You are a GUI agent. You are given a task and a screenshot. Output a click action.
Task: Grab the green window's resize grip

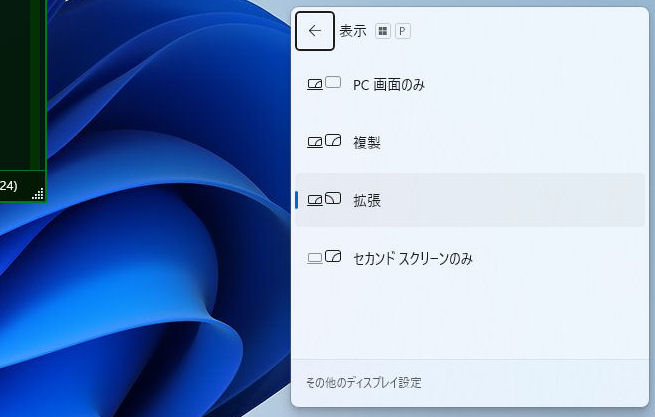point(38,194)
